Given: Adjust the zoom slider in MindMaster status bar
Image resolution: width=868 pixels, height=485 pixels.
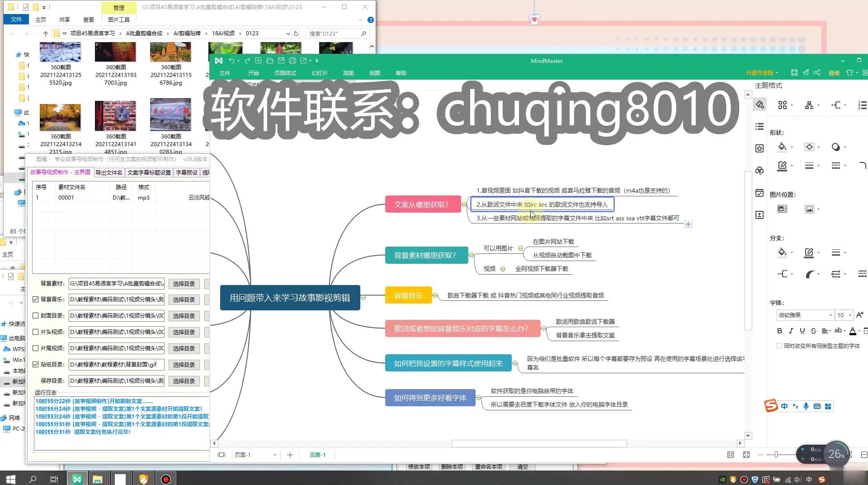Looking at the screenshot, I should pyautogui.click(x=776, y=455).
